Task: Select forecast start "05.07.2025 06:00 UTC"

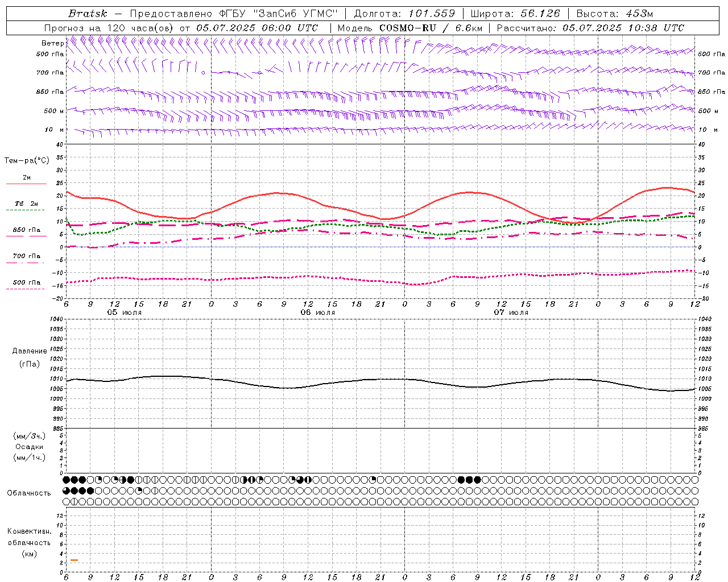Action: pos(257,28)
